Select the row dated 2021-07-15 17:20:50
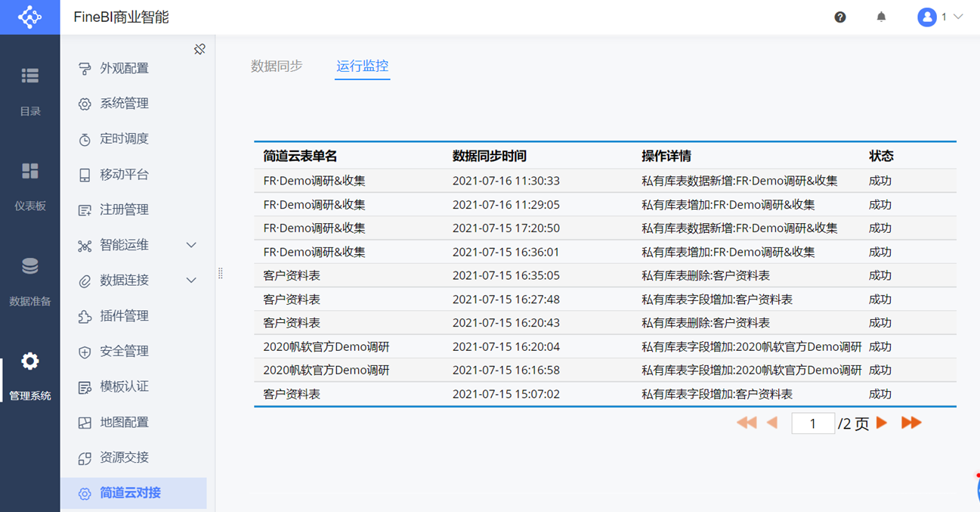Image resolution: width=980 pixels, height=512 pixels. (x=605, y=228)
